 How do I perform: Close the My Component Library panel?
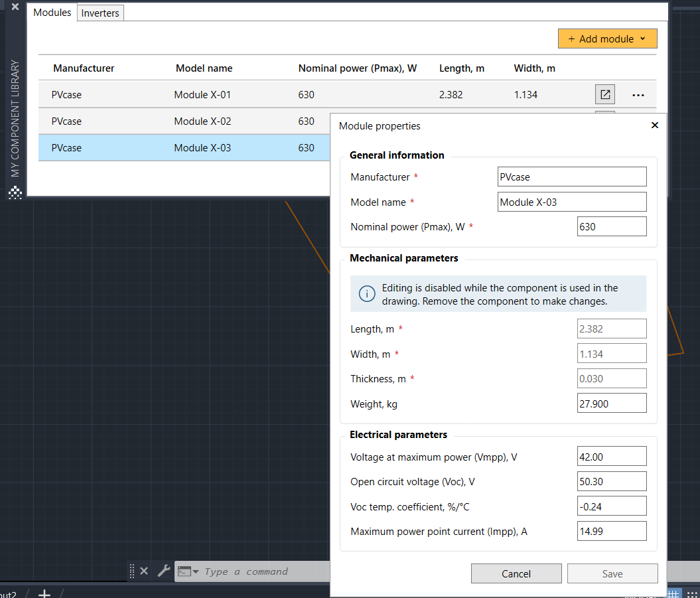point(15,7)
